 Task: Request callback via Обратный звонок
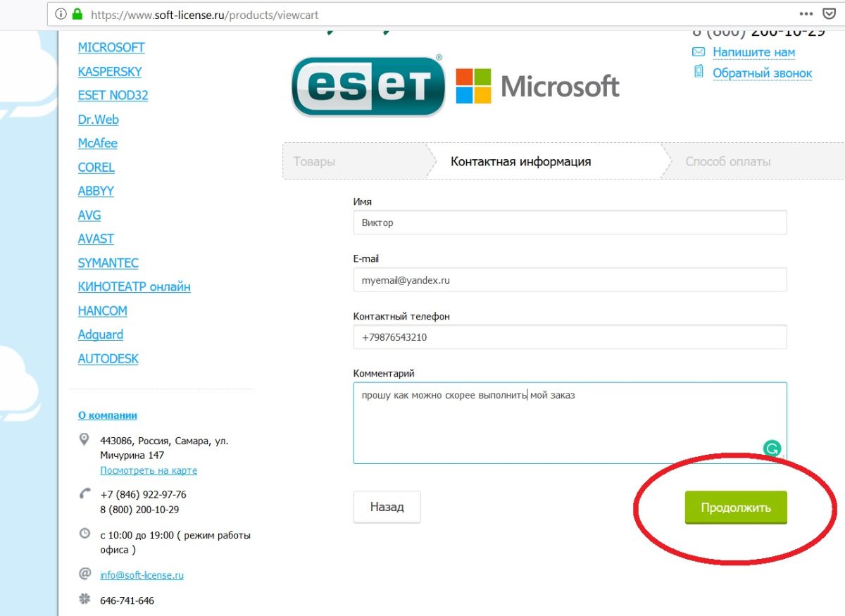coord(763,73)
